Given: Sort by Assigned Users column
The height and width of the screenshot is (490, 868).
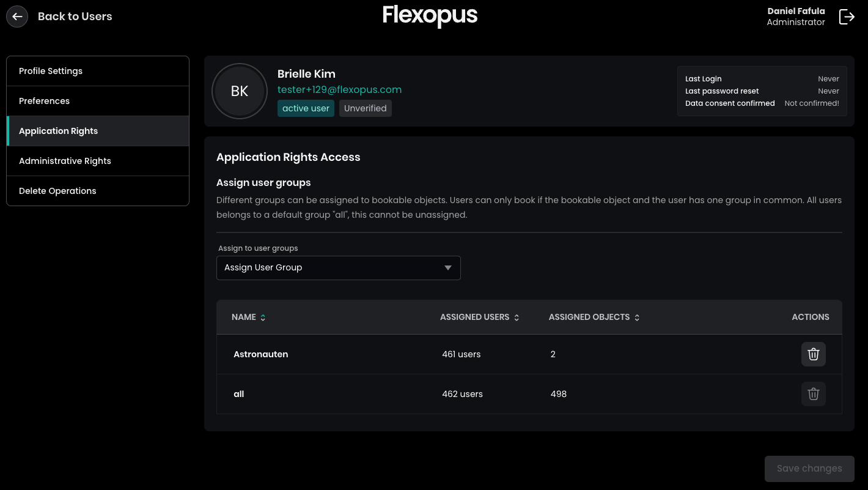Looking at the screenshot, I should (x=517, y=317).
